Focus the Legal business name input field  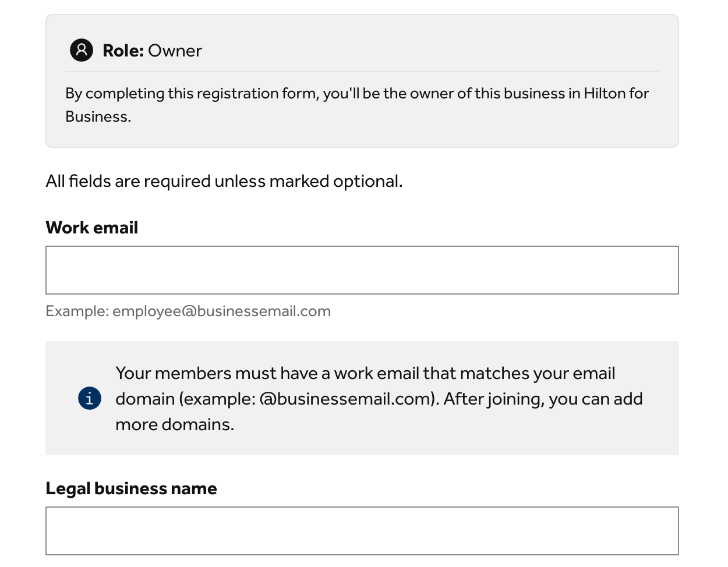coord(362,531)
